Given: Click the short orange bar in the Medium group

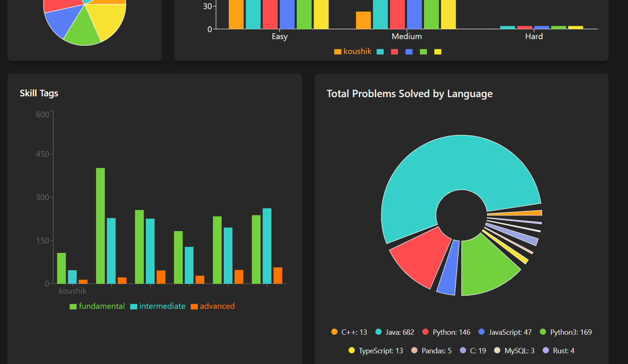Looking at the screenshot, I should point(363,20).
